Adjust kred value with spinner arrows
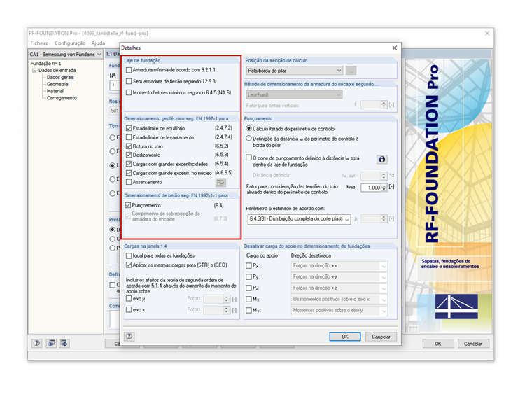 click(384, 188)
